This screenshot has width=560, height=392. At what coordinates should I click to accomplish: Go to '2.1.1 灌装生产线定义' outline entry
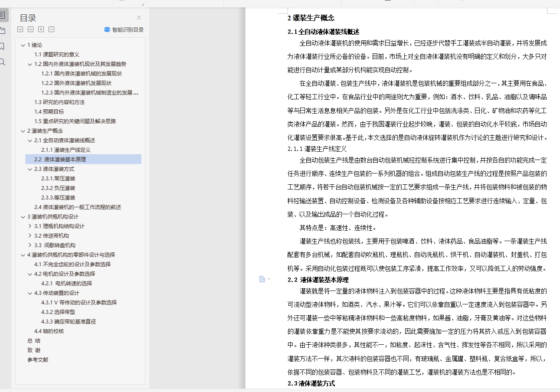pyautogui.click(x=66, y=150)
